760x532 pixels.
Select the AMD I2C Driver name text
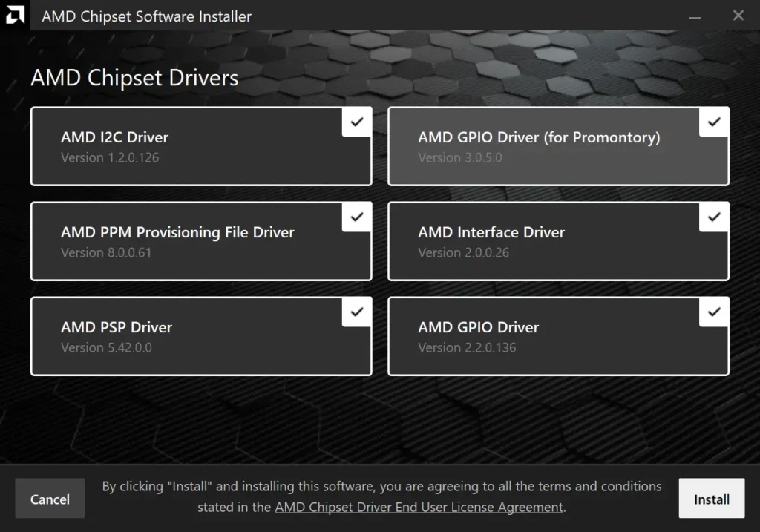(114, 137)
